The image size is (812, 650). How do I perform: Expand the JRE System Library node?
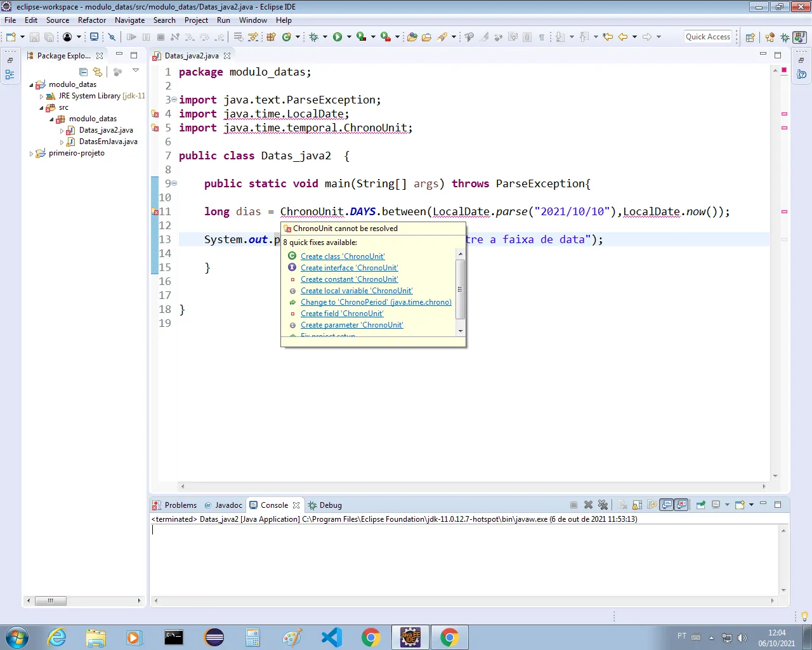42,96
